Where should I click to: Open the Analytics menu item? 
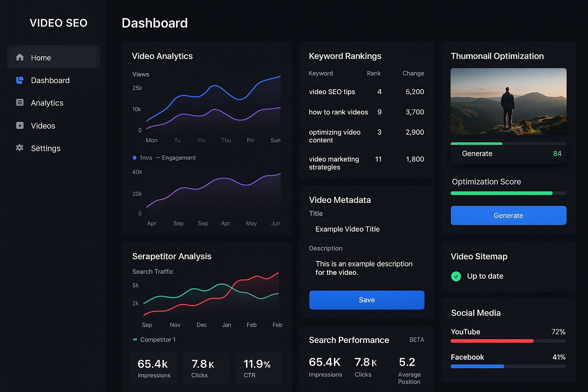[x=47, y=103]
